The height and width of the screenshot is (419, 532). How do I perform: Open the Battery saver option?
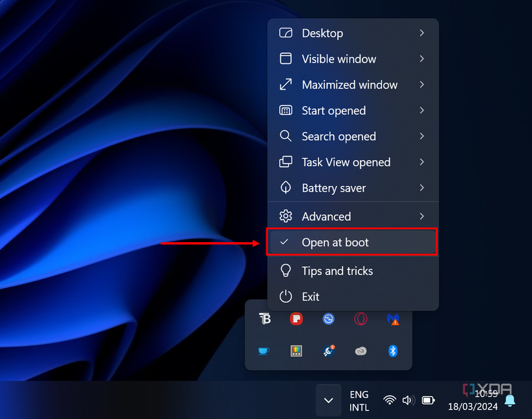(335, 188)
